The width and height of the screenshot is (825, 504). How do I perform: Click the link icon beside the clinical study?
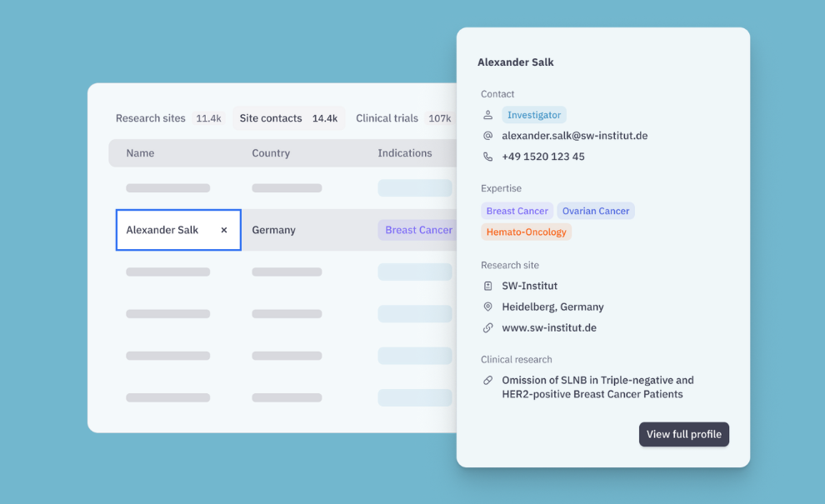tap(488, 381)
